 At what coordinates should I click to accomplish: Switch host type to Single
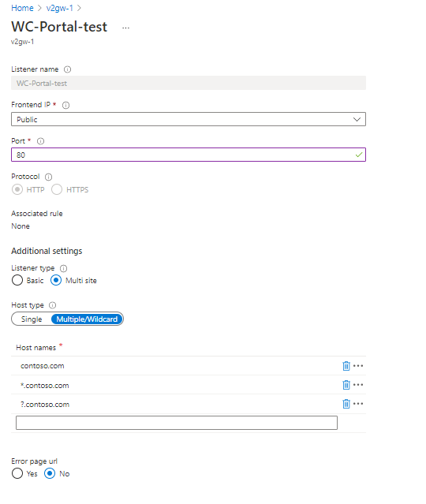tap(32, 319)
